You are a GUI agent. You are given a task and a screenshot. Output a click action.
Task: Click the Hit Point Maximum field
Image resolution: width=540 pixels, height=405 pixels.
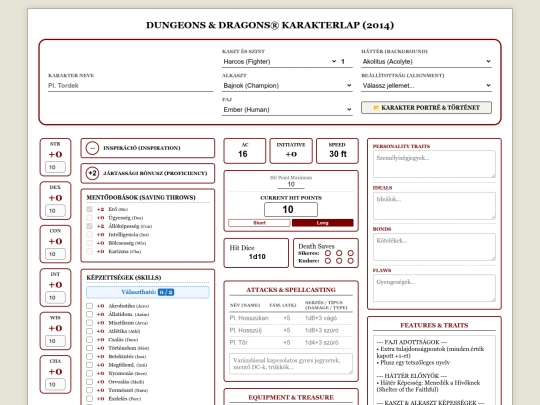click(x=291, y=184)
